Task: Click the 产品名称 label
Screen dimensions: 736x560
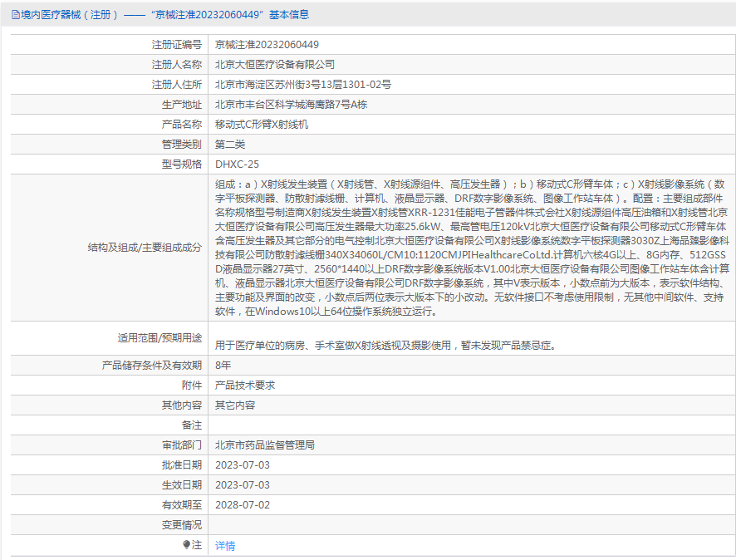Action: (182, 125)
